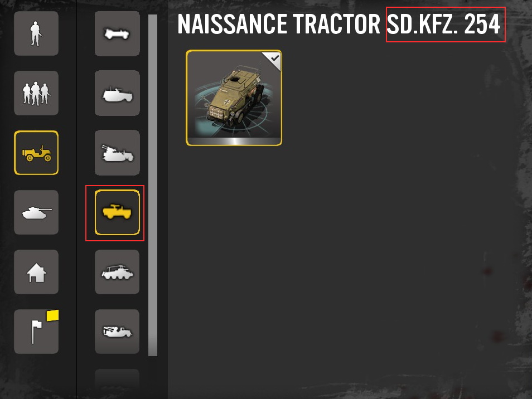Open the tank category icon
The image size is (532, 399).
pos(36,212)
